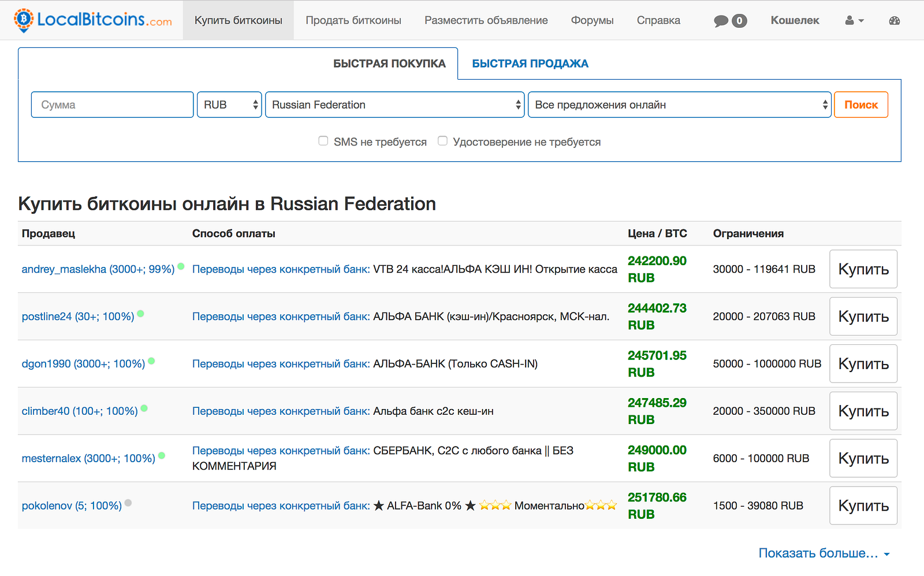Select the limit '30000 - 119641 RUB'

(764, 269)
